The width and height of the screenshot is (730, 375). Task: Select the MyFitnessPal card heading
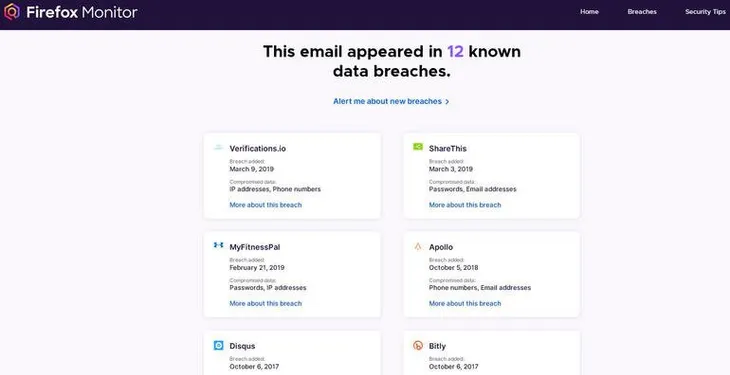[255, 247]
